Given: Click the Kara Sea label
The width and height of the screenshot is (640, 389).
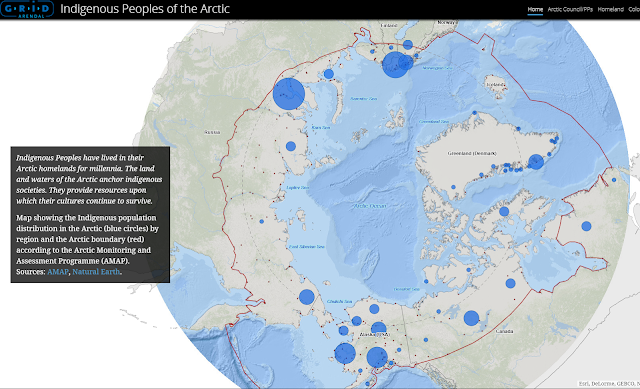Looking at the screenshot, I should [320, 128].
